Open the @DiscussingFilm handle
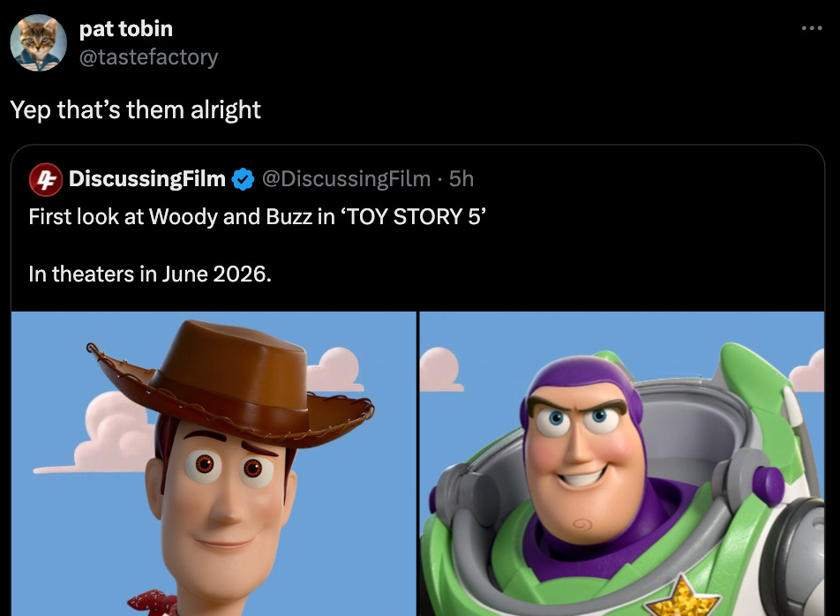The image size is (840, 616). click(x=346, y=179)
